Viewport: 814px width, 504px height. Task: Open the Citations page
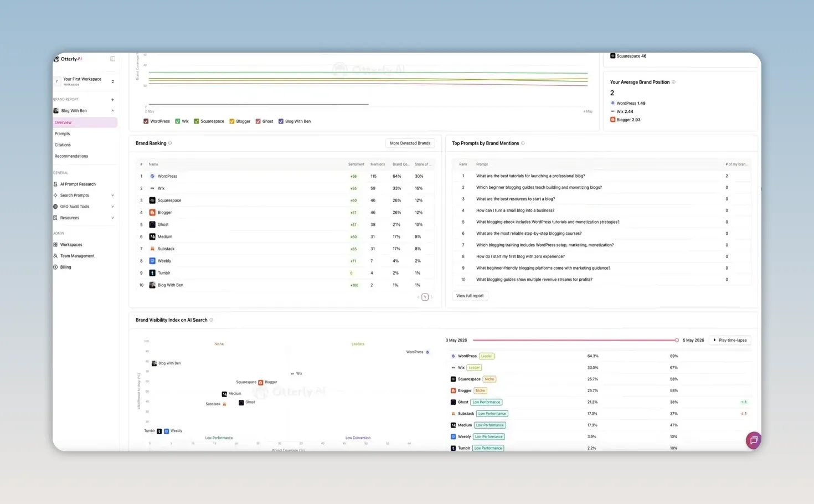[x=63, y=145]
